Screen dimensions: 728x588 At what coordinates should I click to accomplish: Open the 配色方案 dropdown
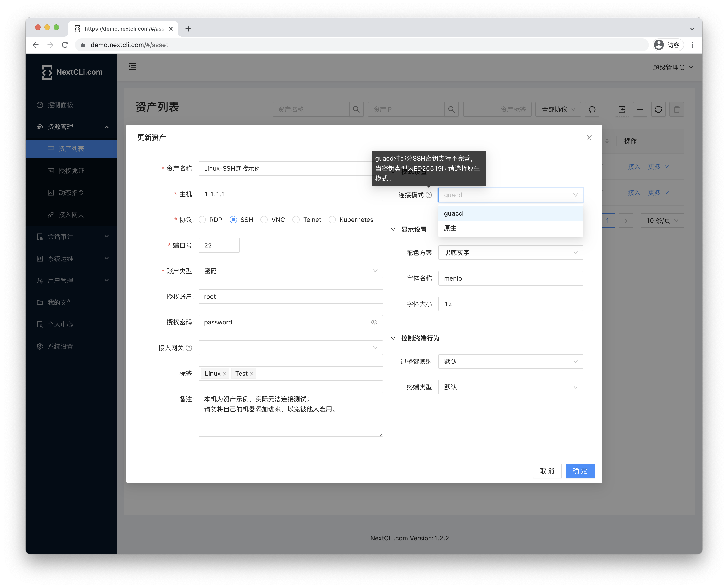(x=511, y=253)
